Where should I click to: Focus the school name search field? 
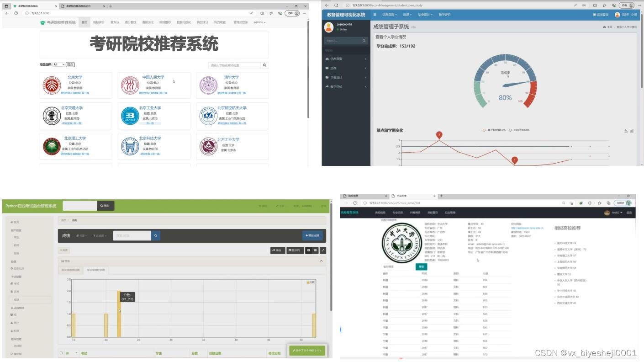(234, 65)
